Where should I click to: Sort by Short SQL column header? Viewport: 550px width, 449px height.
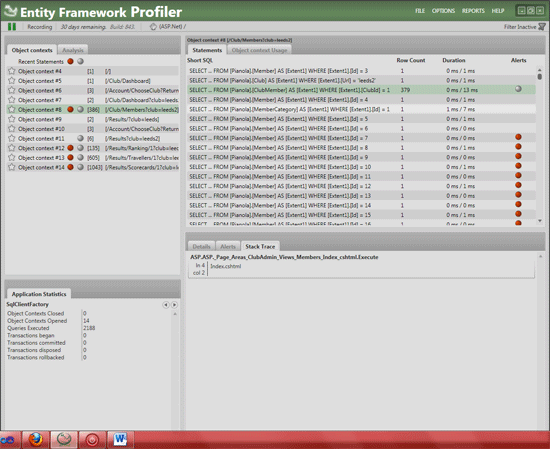tap(200, 60)
